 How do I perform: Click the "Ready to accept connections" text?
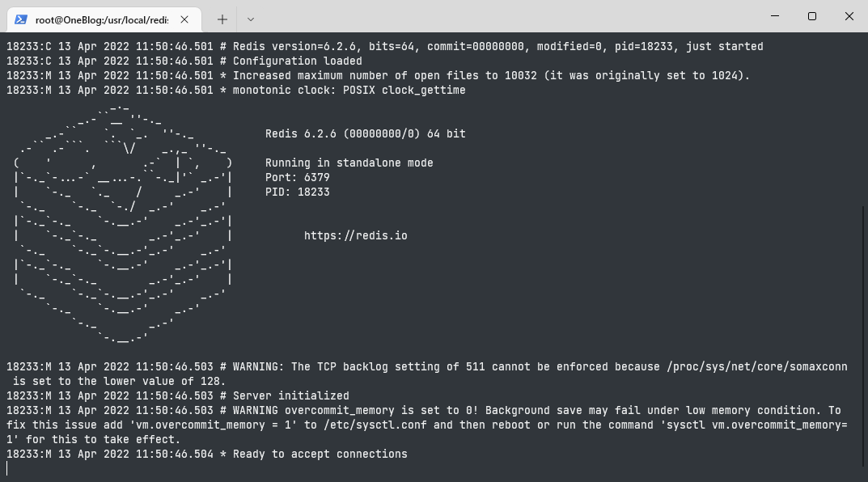(320, 455)
